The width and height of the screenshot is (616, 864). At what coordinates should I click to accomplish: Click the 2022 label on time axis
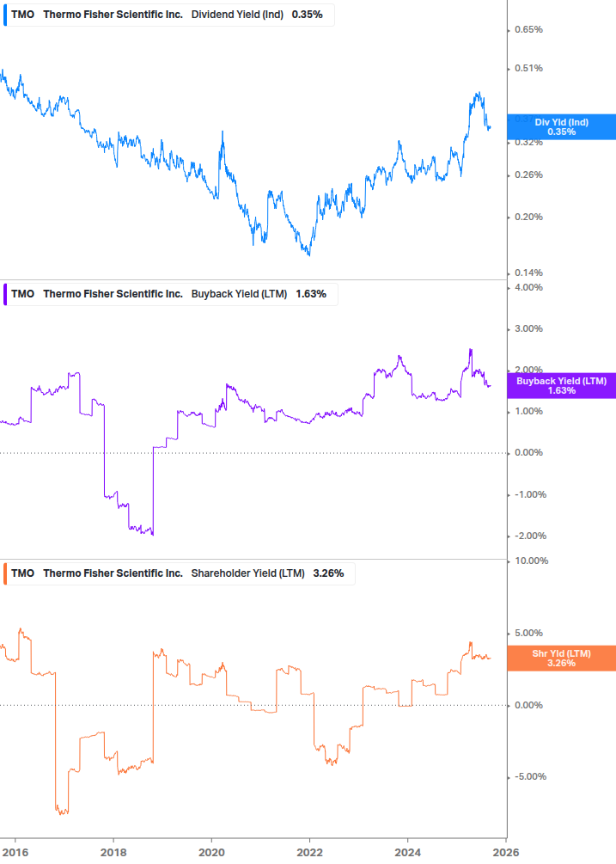(309, 853)
